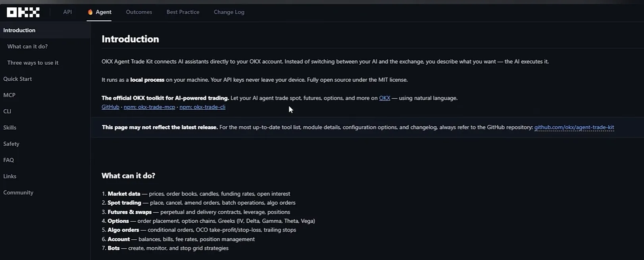Screen dimensions: 644x260
Task: Click the flame icon beside Agent
Action: (x=90, y=12)
